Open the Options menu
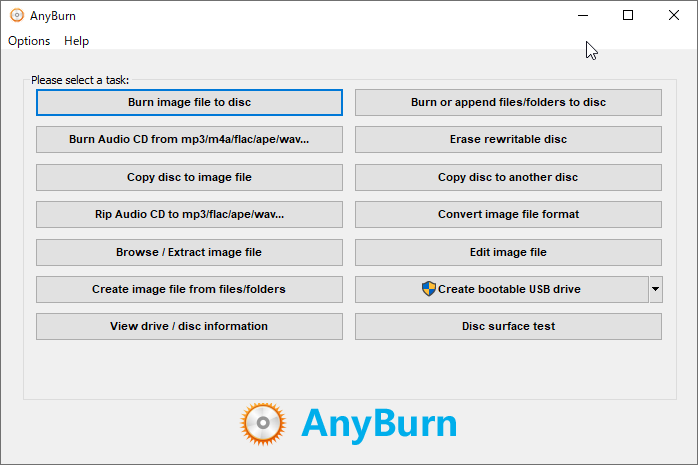 coord(29,41)
